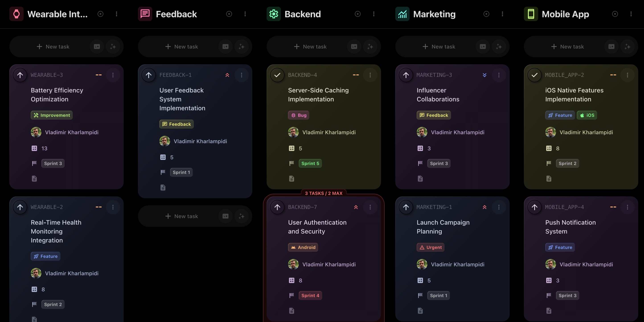Click AI sparkle icon in Feedback column top
Viewport: 644px width, 322px height.
[242, 47]
